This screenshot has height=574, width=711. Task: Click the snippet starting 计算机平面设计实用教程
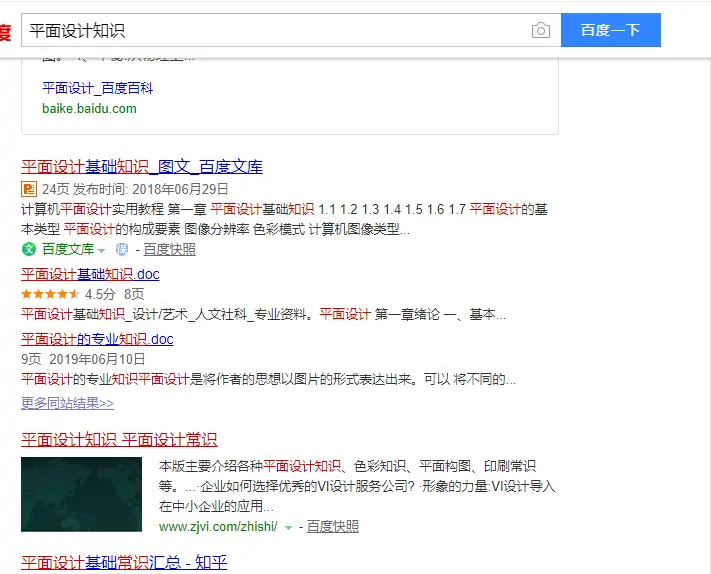(x=284, y=219)
